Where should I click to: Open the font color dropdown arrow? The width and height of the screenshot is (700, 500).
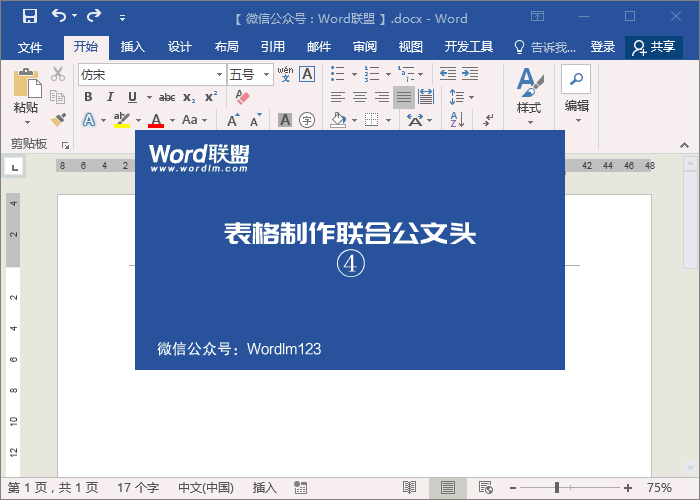tap(172, 120)
